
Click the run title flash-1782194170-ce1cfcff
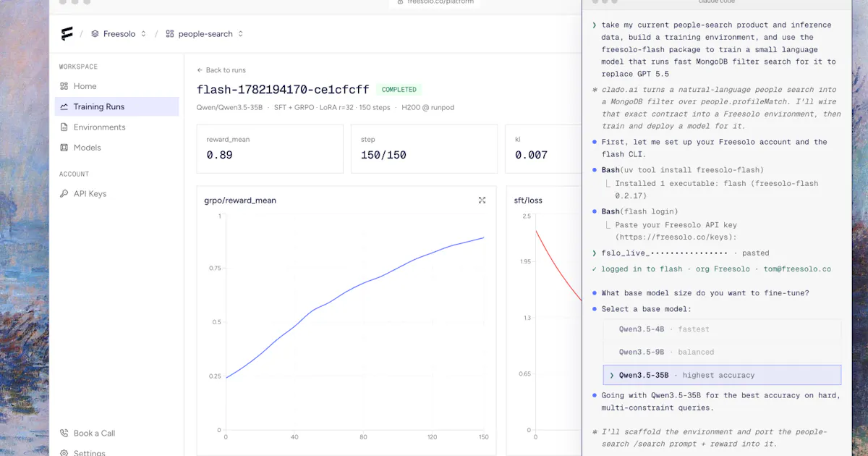tap(283, 90)
